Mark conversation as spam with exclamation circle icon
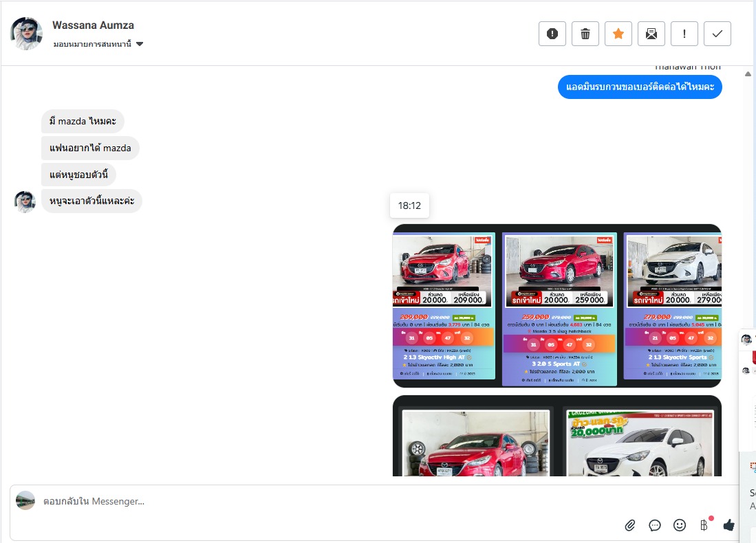Screen dimensions: 756x543 (552, 34)
